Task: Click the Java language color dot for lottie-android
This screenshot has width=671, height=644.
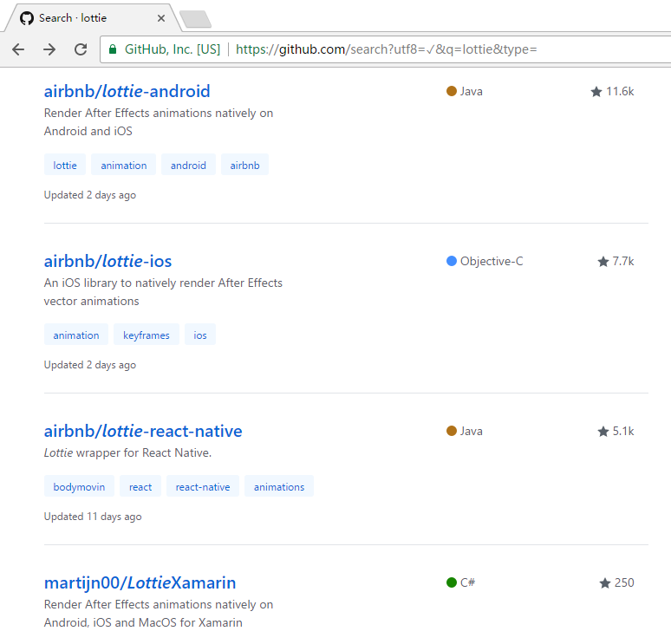Action: [451, 91]
